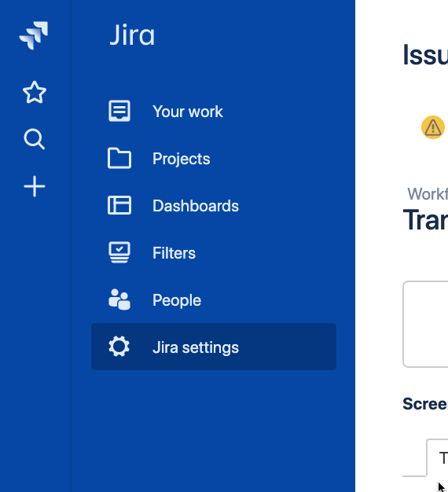Click the Filters icon

(119, 252)
